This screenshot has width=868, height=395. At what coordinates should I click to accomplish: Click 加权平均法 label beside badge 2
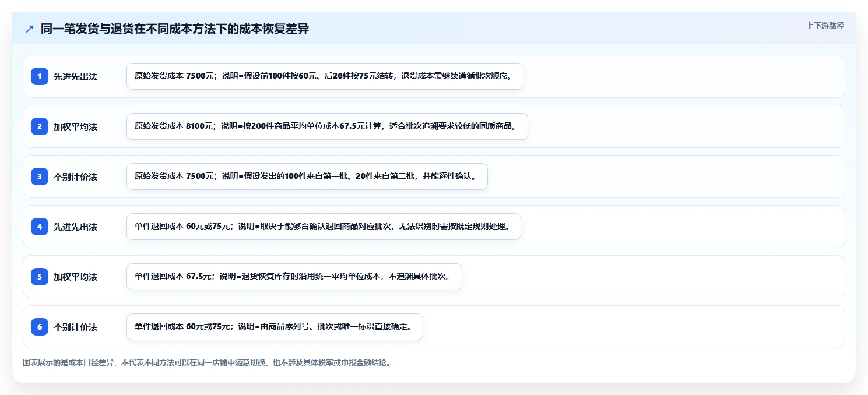(75, 126)
